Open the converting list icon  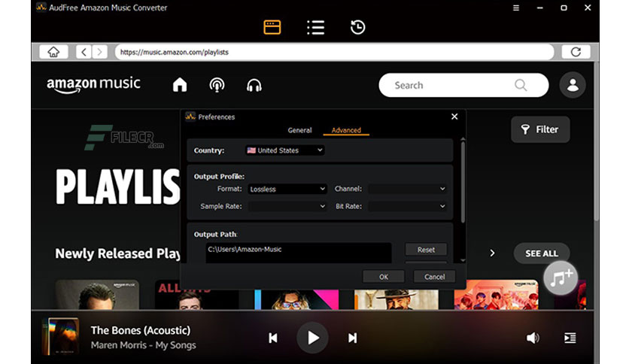[x=316, y=27]
